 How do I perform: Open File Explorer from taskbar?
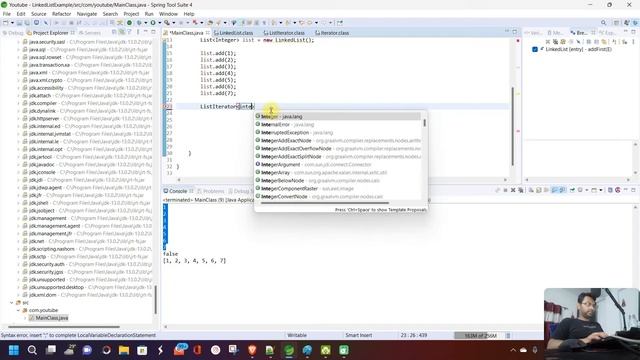pyautogui.click(x=124, y=350)
